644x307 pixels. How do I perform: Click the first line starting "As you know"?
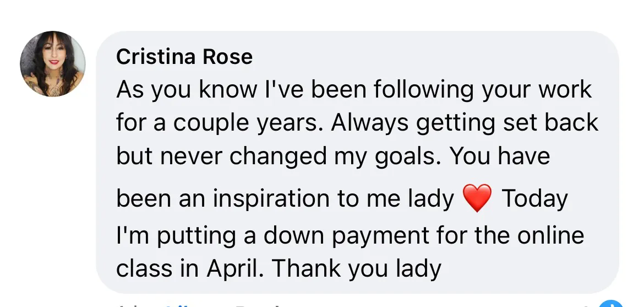354,90
